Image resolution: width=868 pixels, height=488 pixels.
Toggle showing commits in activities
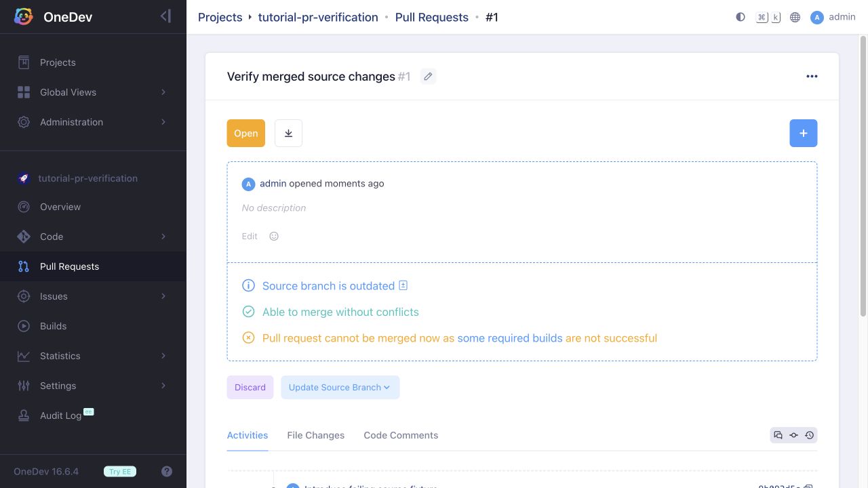[x=793, y=435]
